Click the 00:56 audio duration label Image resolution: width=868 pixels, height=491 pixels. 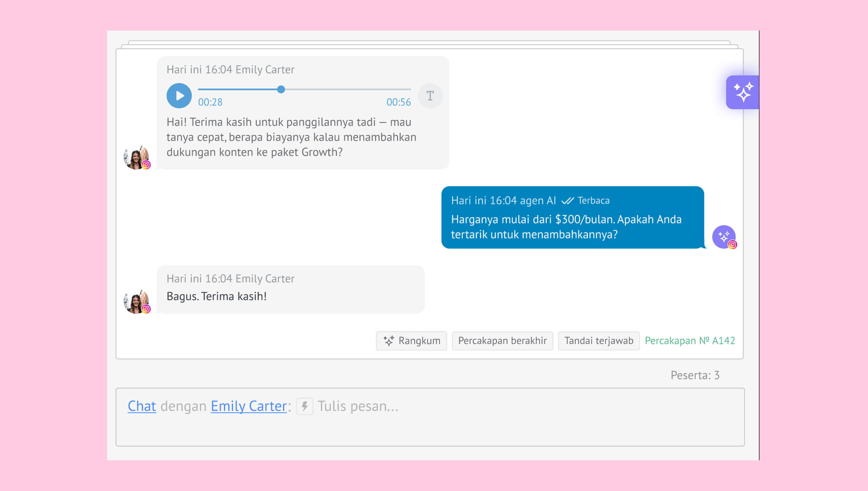click(x=398, y=102)
